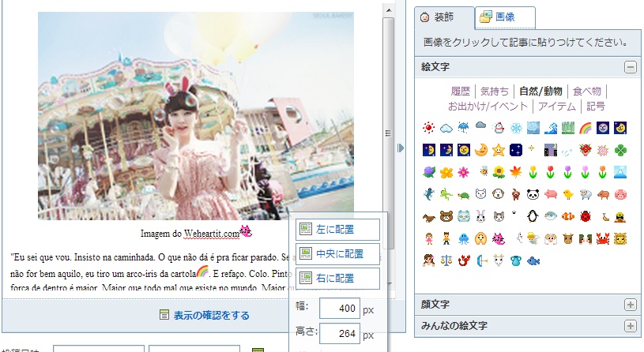Insert the white goat head emoji
The width and height of the screenshot is (644, 352).
(x=499, y=260)
